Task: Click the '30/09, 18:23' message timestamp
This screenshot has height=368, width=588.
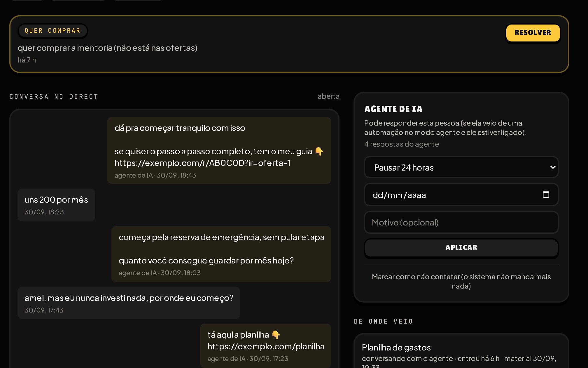Action: tap(44, 212)
